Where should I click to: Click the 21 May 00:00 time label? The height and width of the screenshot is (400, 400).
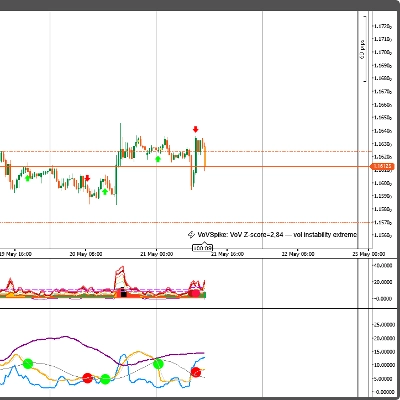point(157,254)
